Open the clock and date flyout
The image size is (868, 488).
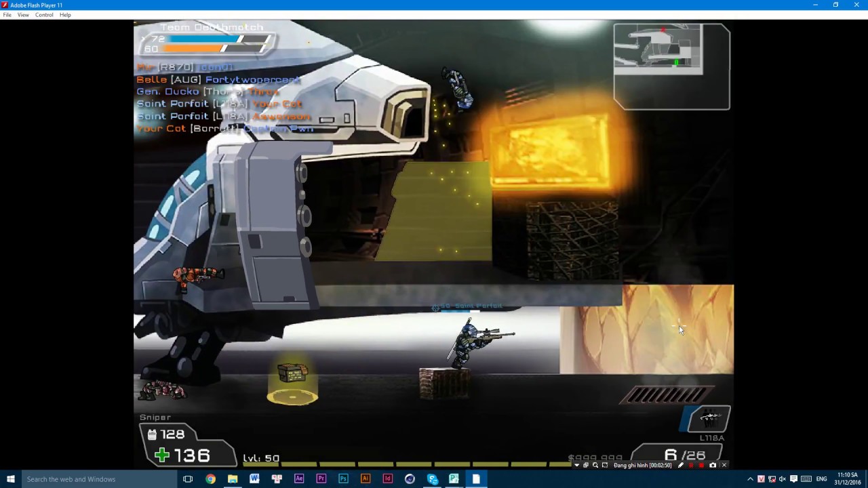click(x=848, y=479)
